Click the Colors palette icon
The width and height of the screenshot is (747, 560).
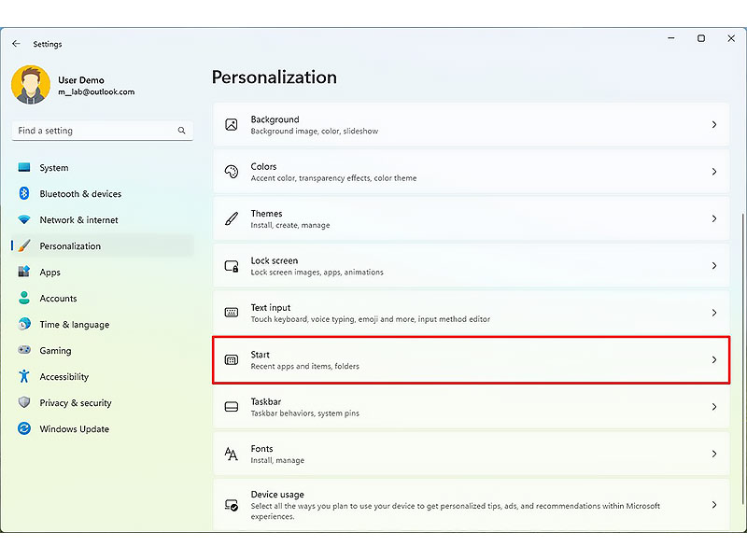[231, 172]
